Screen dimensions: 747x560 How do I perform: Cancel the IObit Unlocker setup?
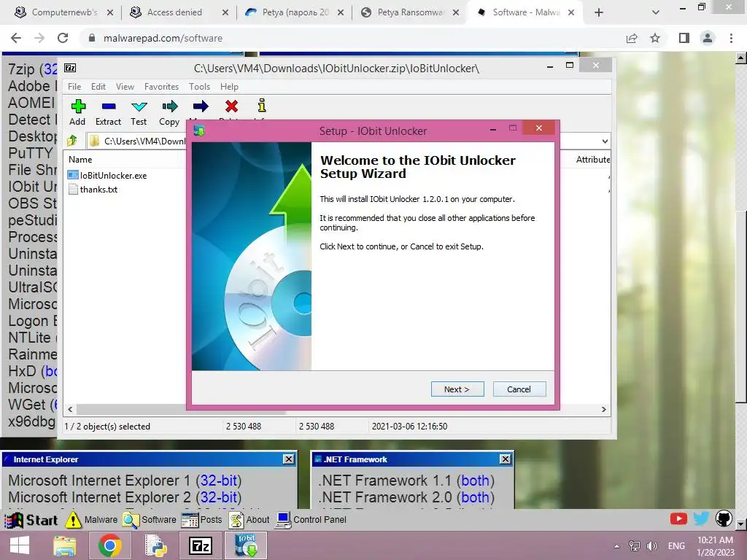coord(519,389)
